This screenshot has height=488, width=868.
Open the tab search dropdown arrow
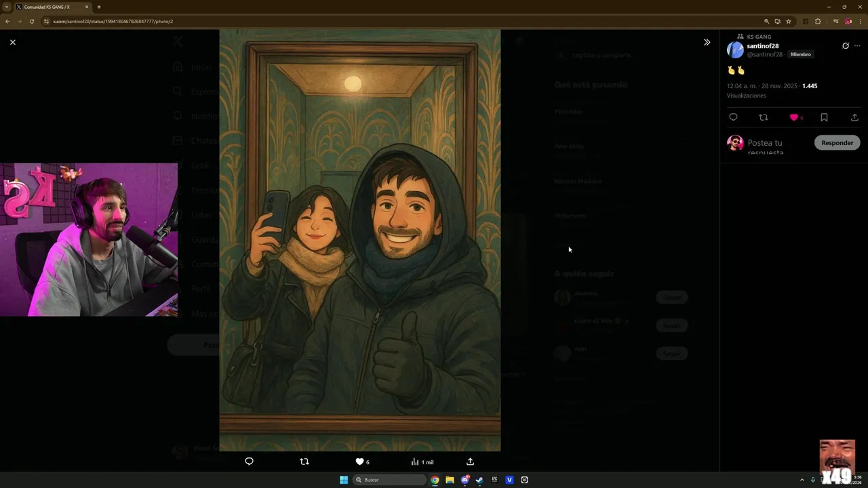click(6, 7)
